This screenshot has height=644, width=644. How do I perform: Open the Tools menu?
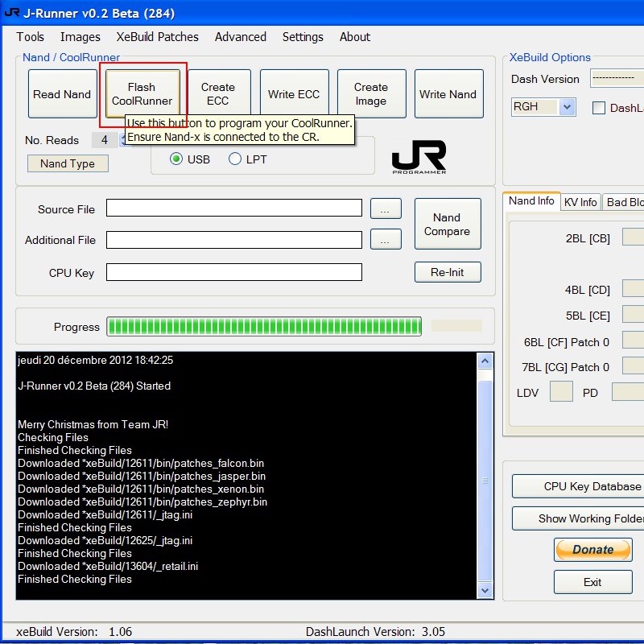click(x=30, y=37)
